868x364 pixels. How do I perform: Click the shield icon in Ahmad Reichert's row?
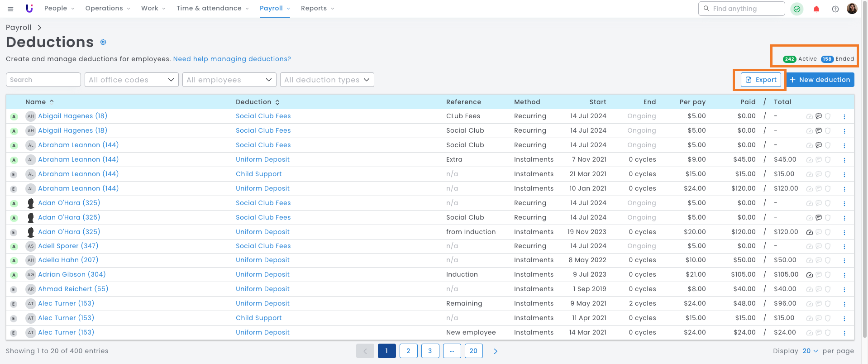click(x=827, y=289)
